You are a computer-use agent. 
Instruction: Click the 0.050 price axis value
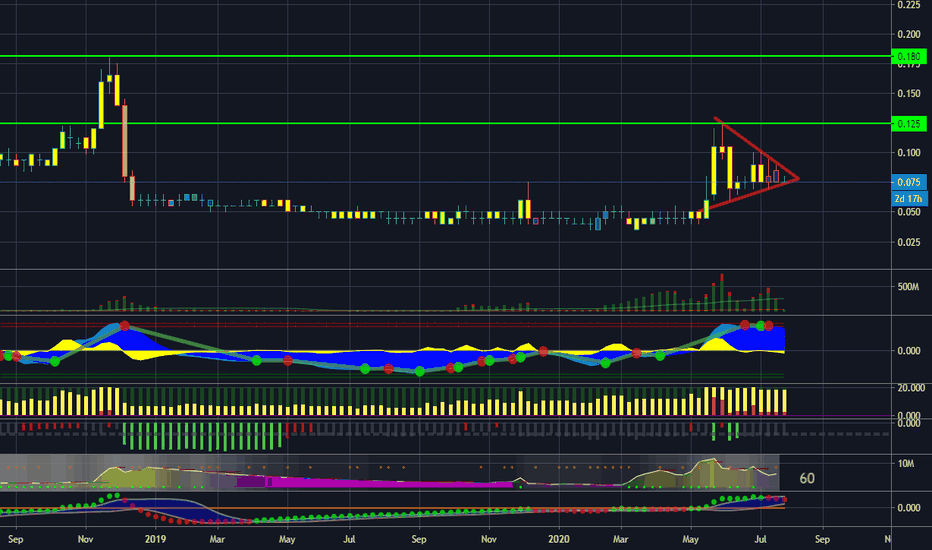(909, 212)
